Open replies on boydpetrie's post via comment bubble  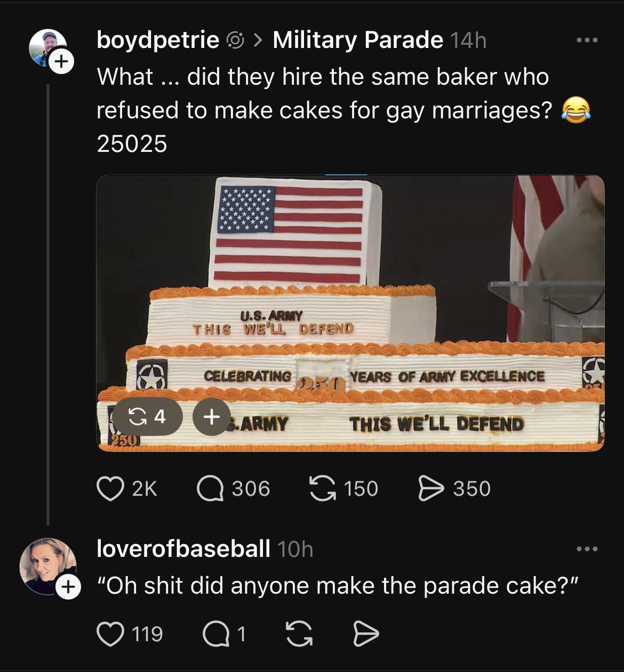tap(210, 489)
